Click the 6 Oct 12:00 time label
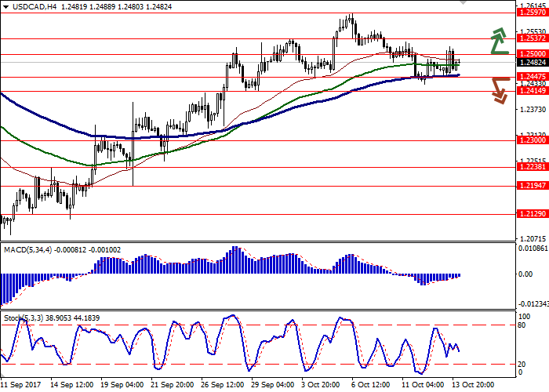Screen dimensions: 549x392 (x=371, y=385)
